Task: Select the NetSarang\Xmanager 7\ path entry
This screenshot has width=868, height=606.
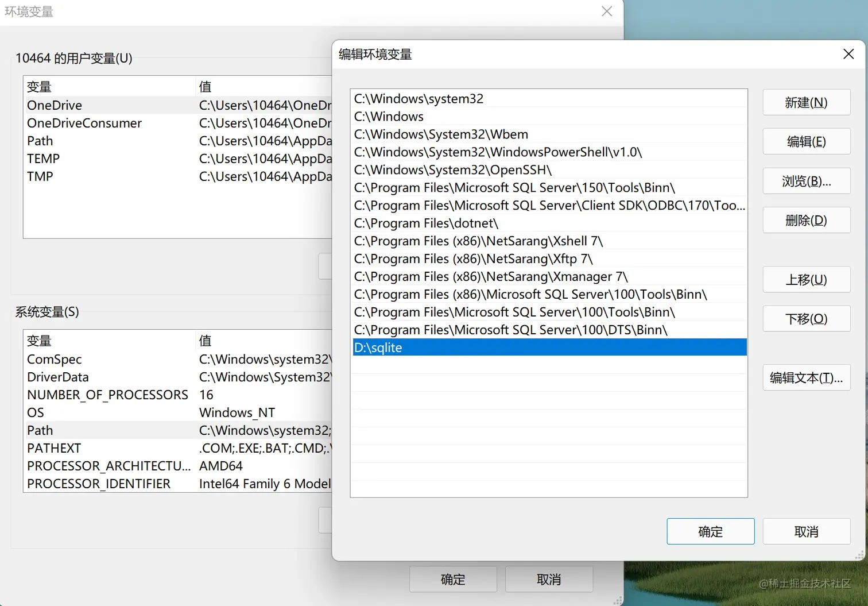Action: point(549,277)
